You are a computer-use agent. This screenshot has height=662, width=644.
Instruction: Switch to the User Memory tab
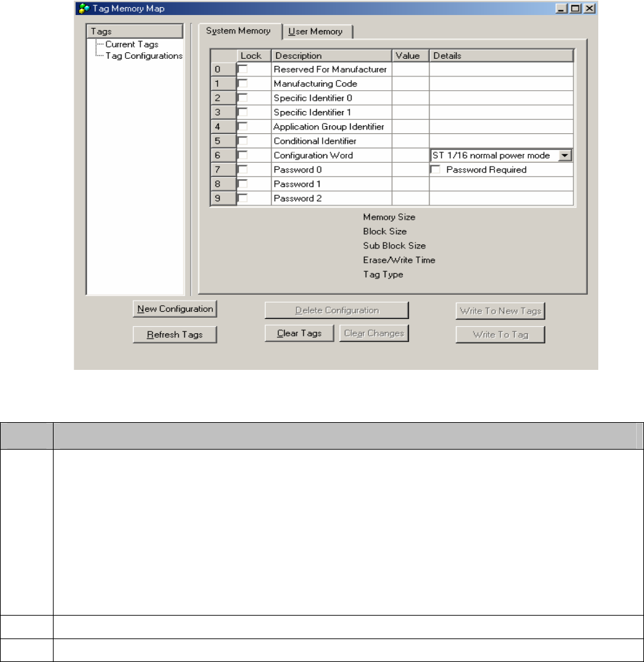coord(317,31)
